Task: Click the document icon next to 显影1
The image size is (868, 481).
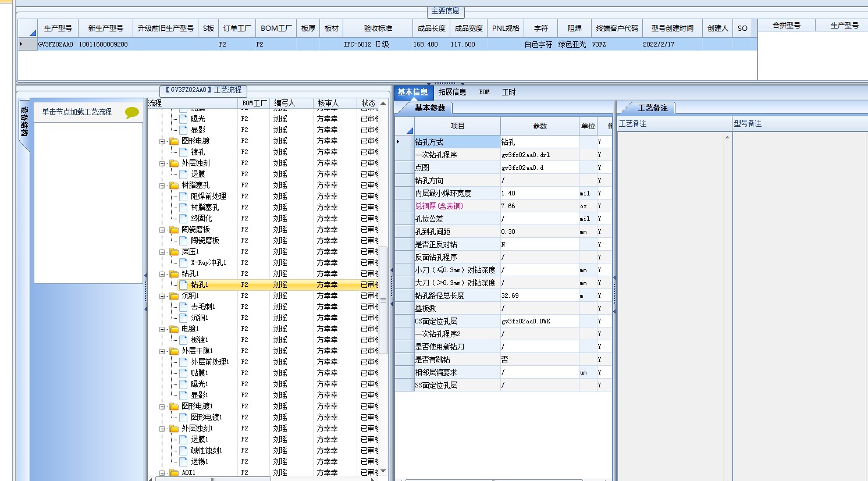Action: point(183,395)
